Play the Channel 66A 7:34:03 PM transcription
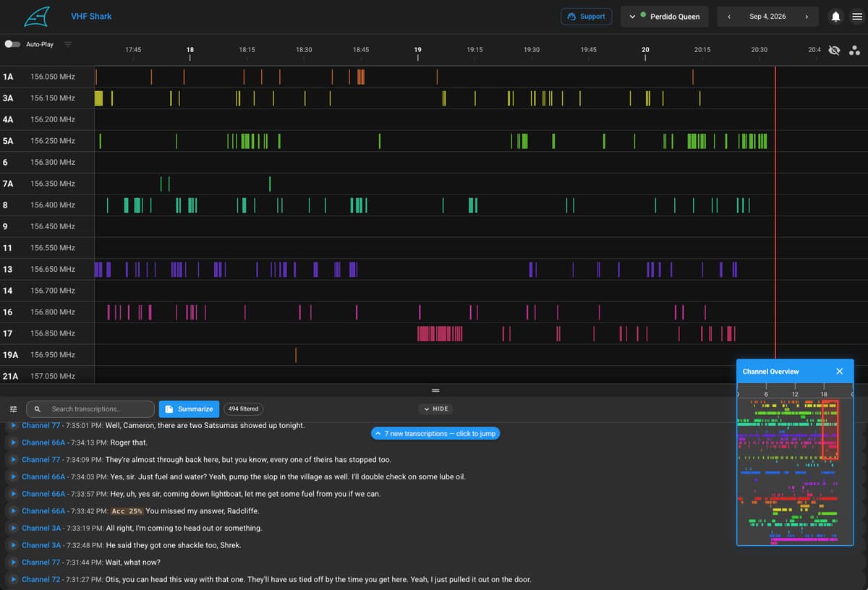 click(13, 476)
